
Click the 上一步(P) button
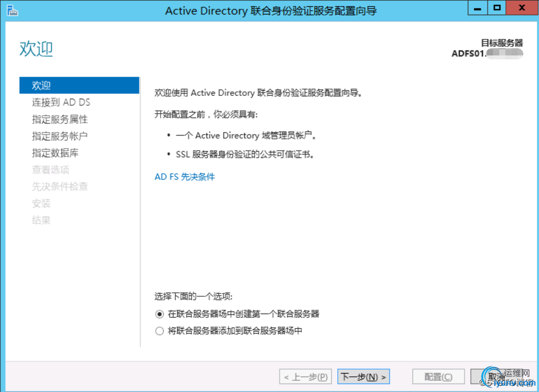[x=305, y=376]
